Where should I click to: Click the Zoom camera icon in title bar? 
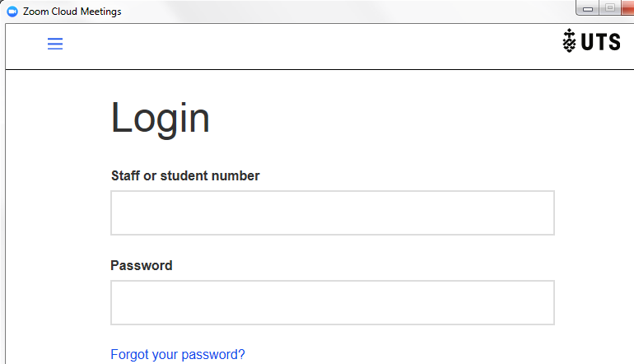coord(12,12)
